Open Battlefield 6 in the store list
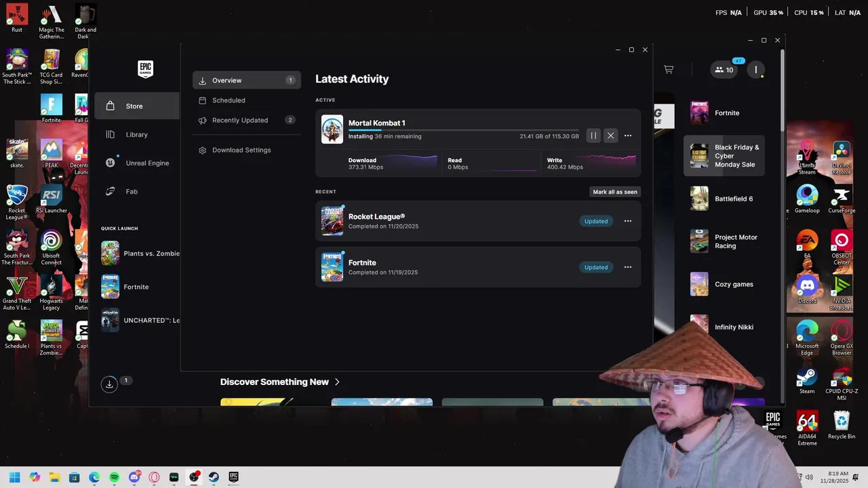Viewport: 868px width, 488px height. [724, 199]
